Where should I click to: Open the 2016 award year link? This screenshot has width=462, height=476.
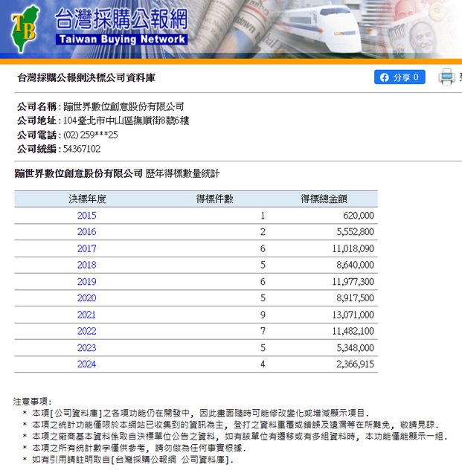(x=86, y=232)
